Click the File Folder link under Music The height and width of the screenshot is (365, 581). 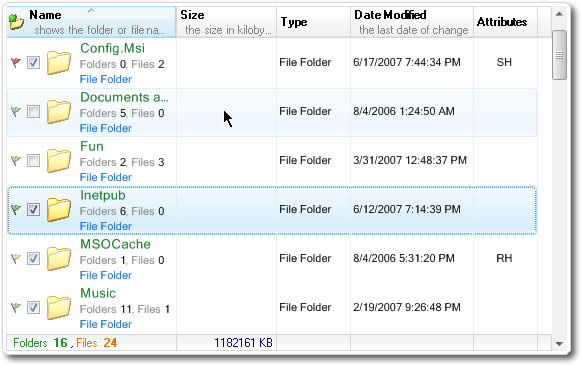coord(106,324)
